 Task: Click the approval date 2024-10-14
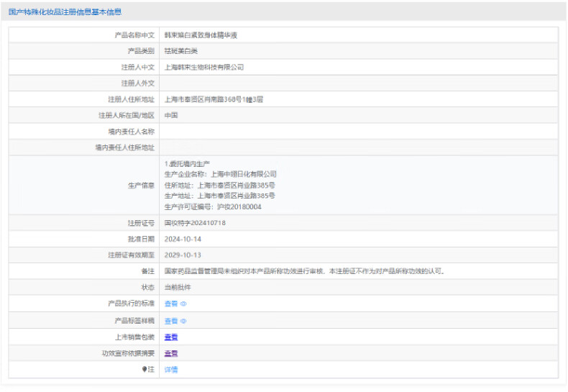183,239
